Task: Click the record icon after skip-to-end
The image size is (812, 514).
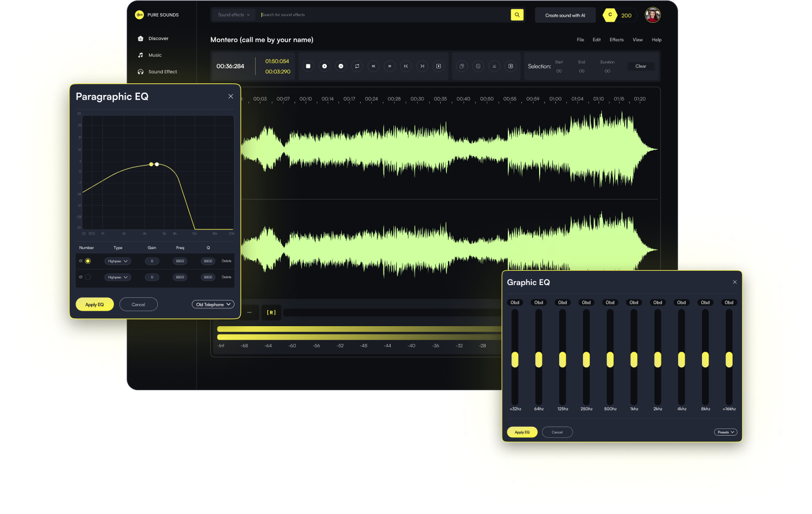Action: (x=439, y=66)
